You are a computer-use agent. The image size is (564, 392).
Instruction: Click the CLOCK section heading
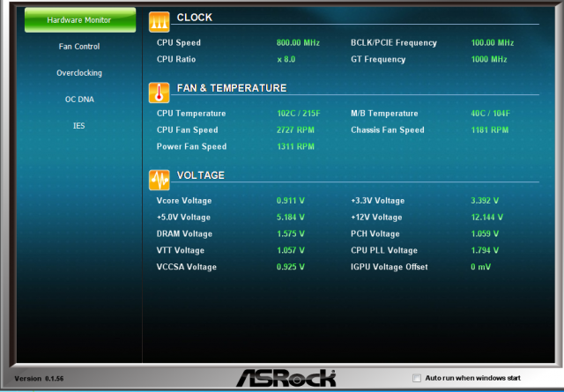point(195,18)
